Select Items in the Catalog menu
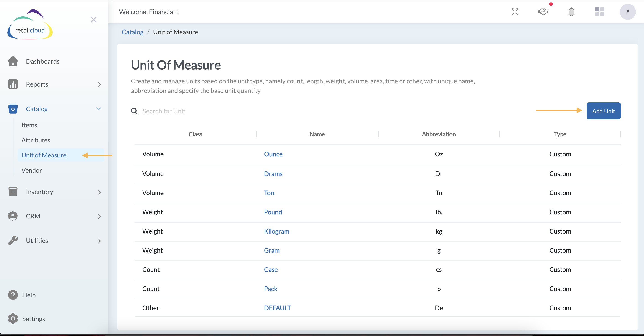 [x=29, y=125]
